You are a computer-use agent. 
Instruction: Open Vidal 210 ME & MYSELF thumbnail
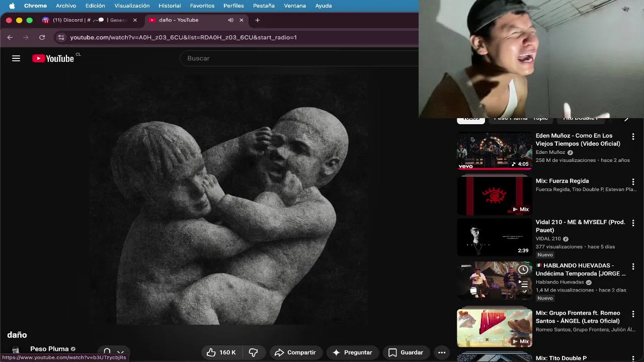(x=495, y=237)
